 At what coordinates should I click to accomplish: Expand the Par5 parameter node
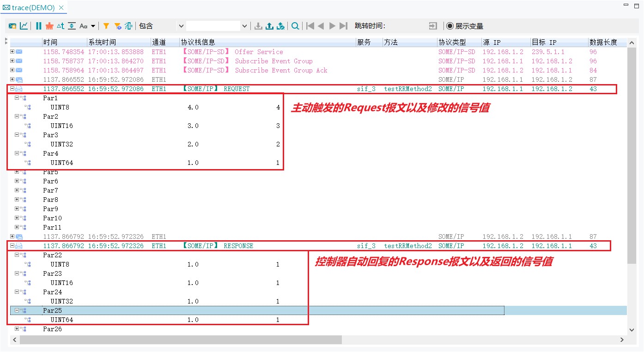click(17, 172)
